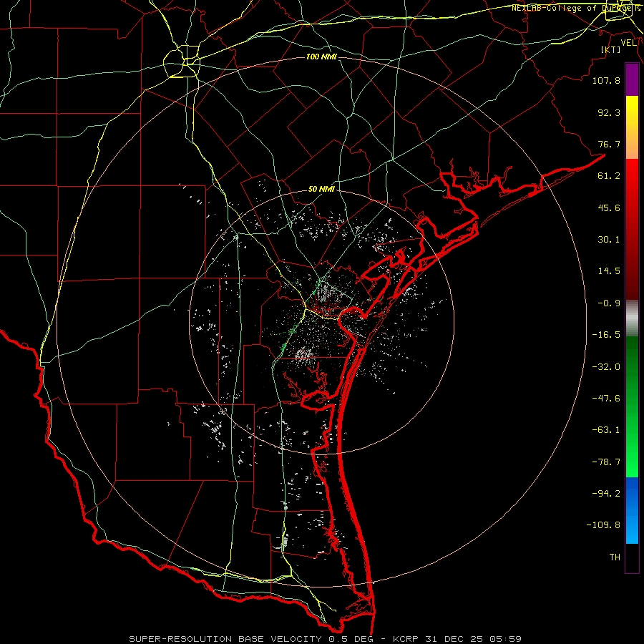Click the "VEL" legend heading
This screenshot has width=644, height=644.
tap(628, 43)
